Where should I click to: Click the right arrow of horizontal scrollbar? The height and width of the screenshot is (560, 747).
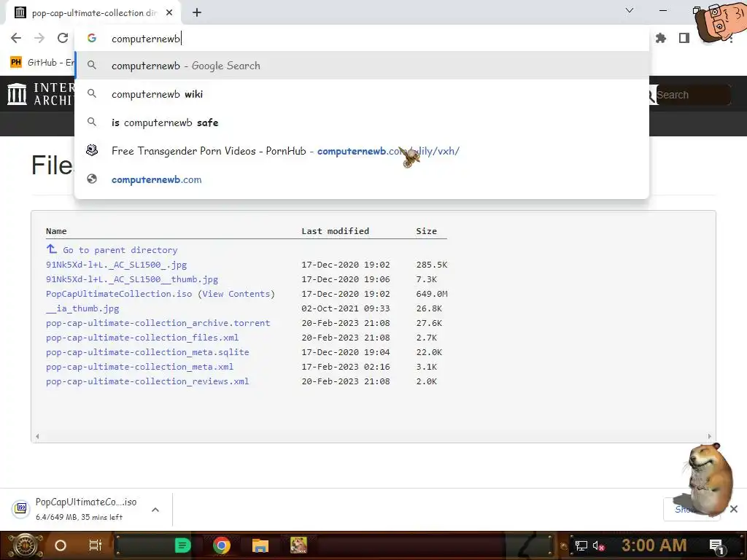709,436
